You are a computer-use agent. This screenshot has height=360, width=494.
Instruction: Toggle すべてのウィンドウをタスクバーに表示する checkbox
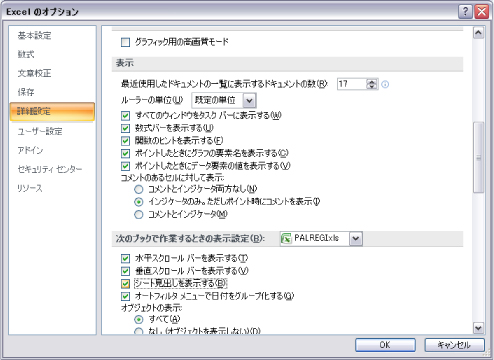(x=125, y=116)
